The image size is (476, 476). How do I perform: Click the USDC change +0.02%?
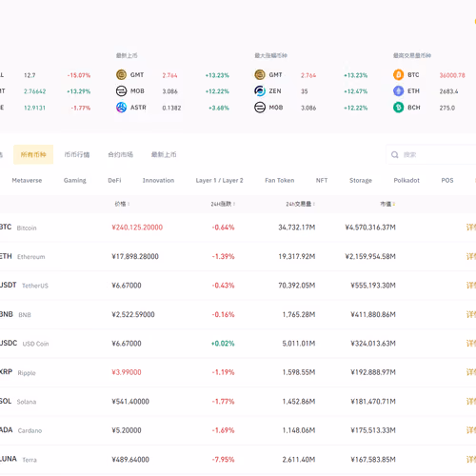coord(223,344)
